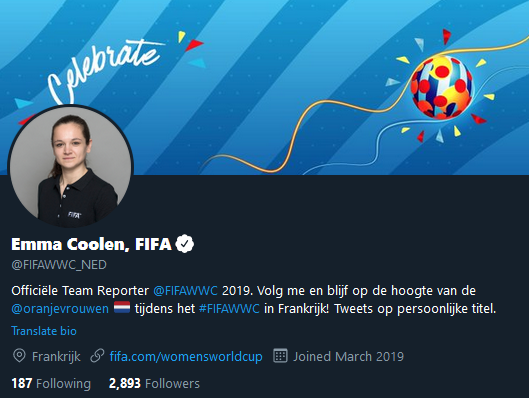Open the blue Celebrate header image
529x398 pixels.
coord(264,87)
